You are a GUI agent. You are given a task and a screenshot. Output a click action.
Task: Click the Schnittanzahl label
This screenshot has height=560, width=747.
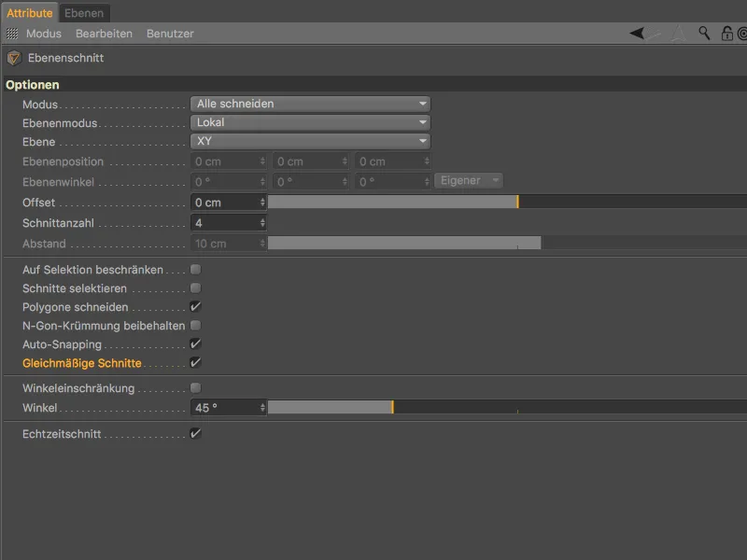coord(58,223)
